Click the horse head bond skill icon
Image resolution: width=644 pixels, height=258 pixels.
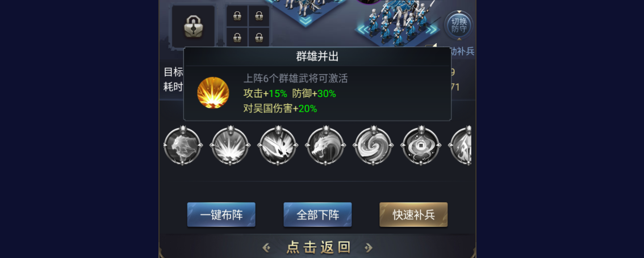pos(182,146)
